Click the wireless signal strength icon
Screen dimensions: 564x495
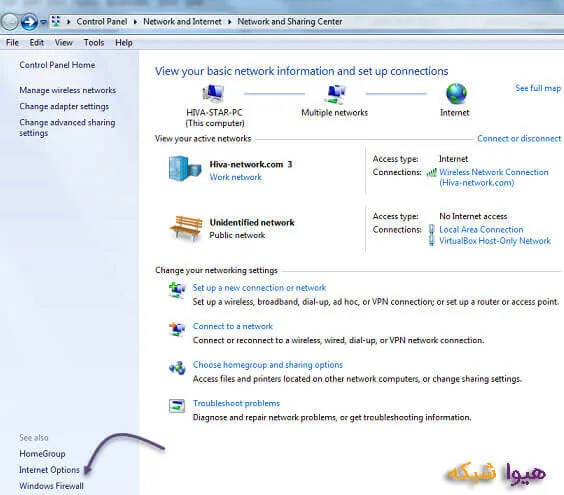tap(431, 173)
